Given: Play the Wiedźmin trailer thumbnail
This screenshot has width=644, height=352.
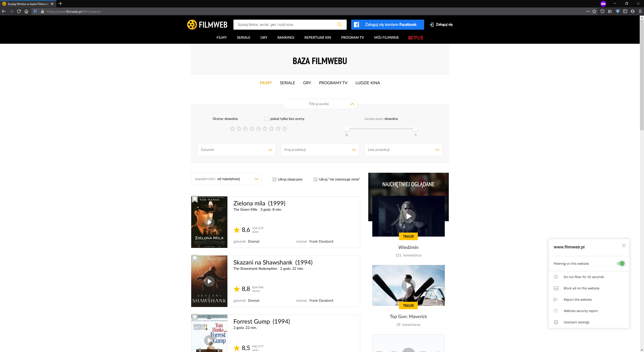Looking at the screenshot, I should [408, 216].
